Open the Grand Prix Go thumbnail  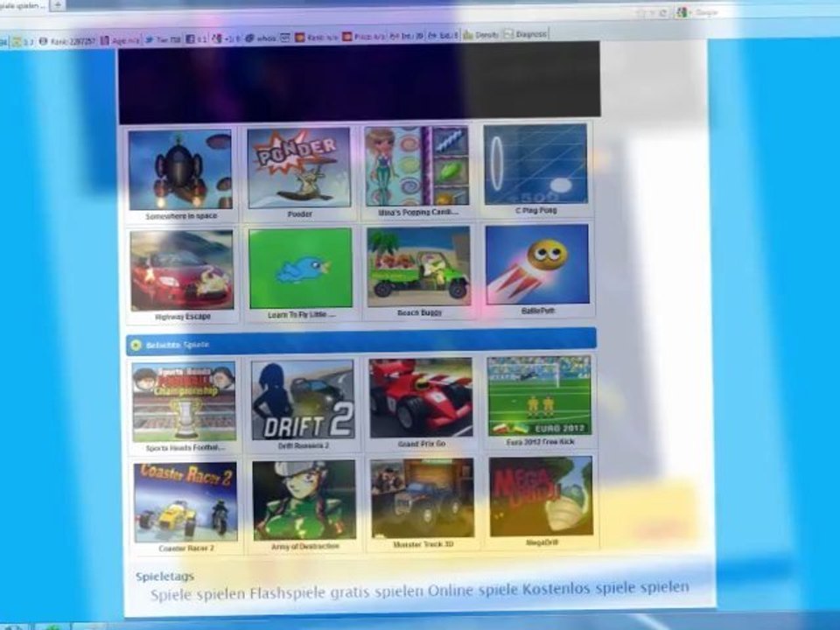click(x=421, y=397)
